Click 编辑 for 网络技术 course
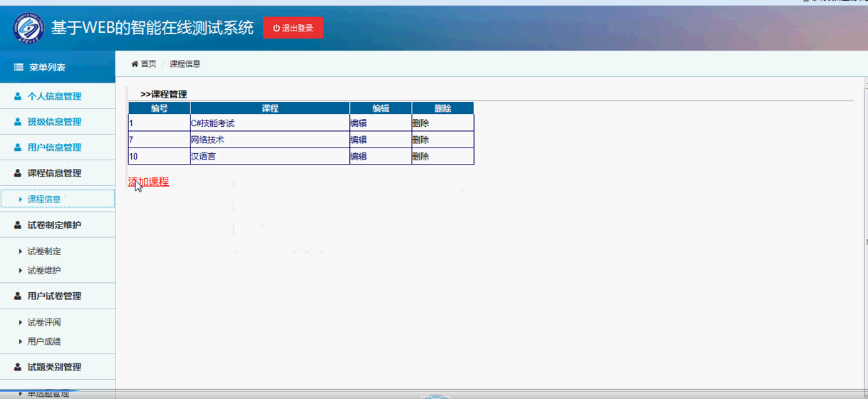Screen dimensions: 868x399 tap(358, 140)
